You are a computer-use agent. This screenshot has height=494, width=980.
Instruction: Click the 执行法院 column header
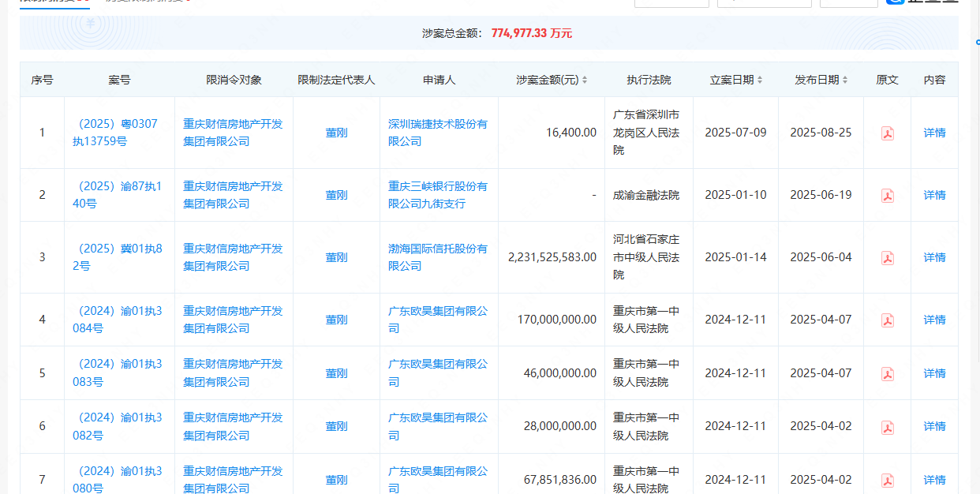point(649,80)
